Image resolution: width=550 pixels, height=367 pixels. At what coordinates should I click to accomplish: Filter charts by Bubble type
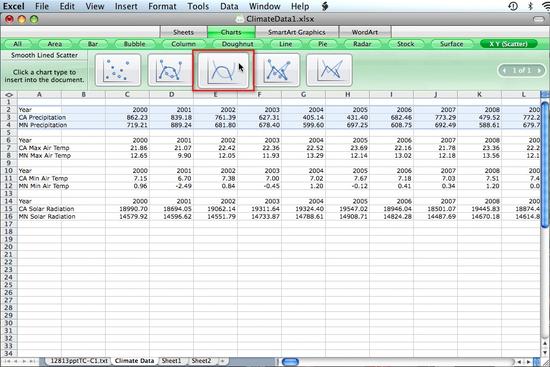coord(134,44)
